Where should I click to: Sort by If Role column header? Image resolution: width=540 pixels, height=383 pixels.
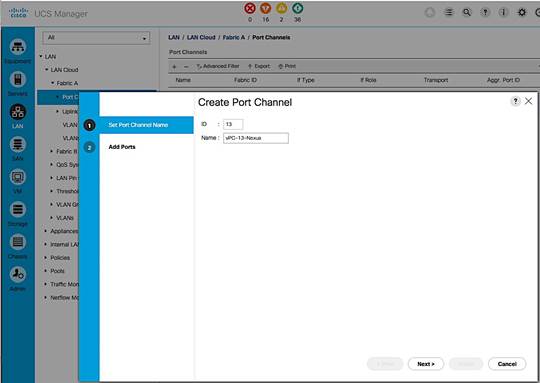click(368, 80)
